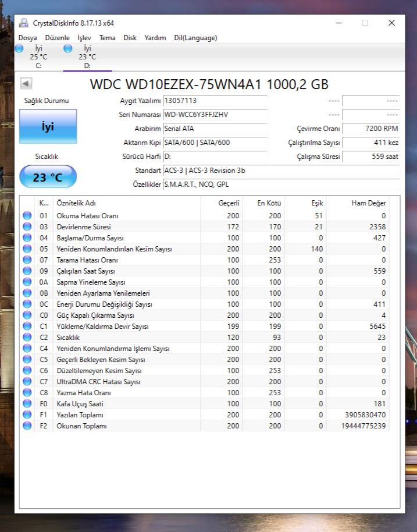This screenshot has height=532, width=417.
Task: Click the Ham Değer column header
Action: 358,203
